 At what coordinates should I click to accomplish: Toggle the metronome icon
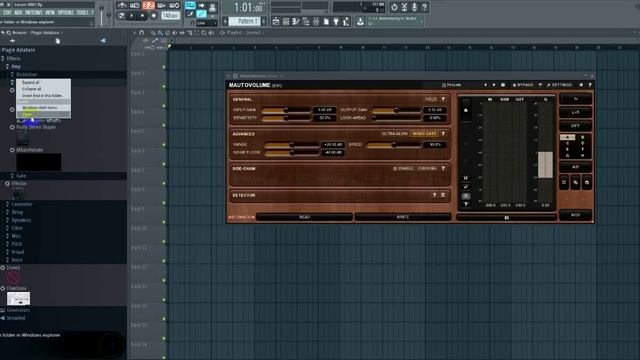(122, 5)
